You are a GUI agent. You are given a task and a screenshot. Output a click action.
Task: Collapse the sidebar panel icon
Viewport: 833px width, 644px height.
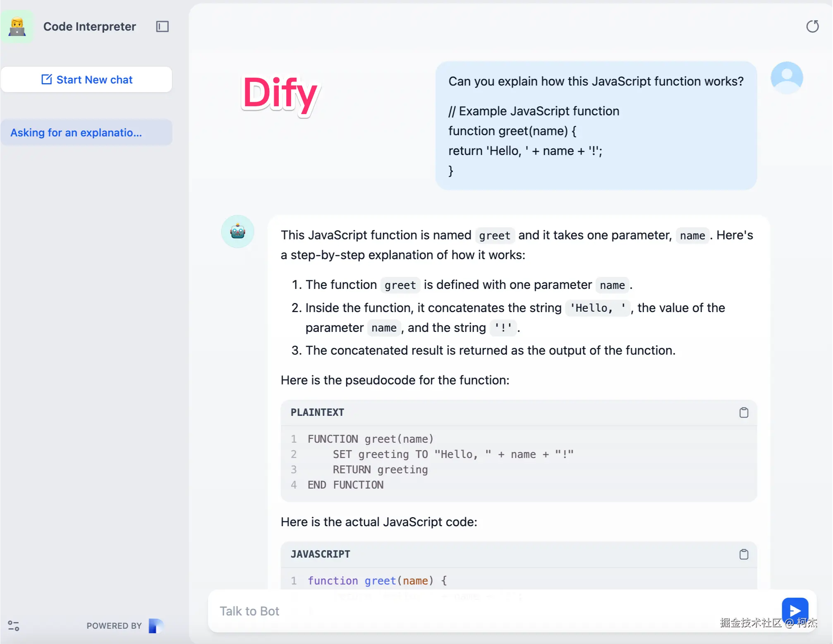(162, 26)
